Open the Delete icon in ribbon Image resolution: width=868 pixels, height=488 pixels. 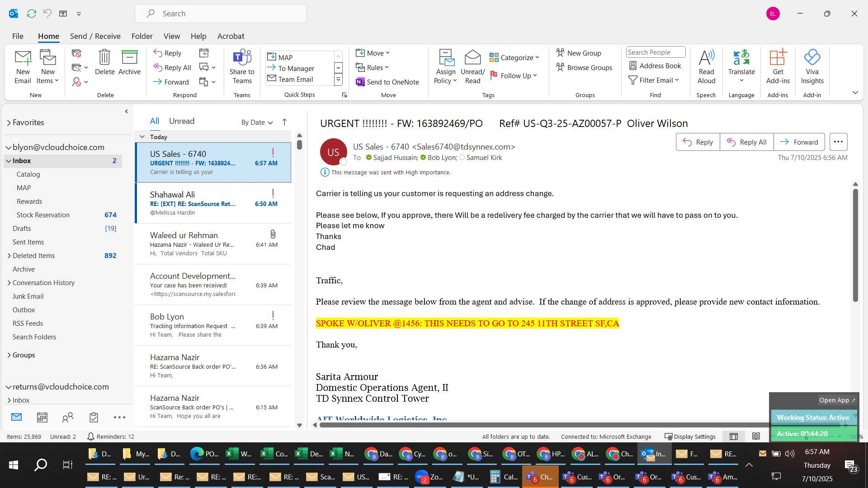104,62
